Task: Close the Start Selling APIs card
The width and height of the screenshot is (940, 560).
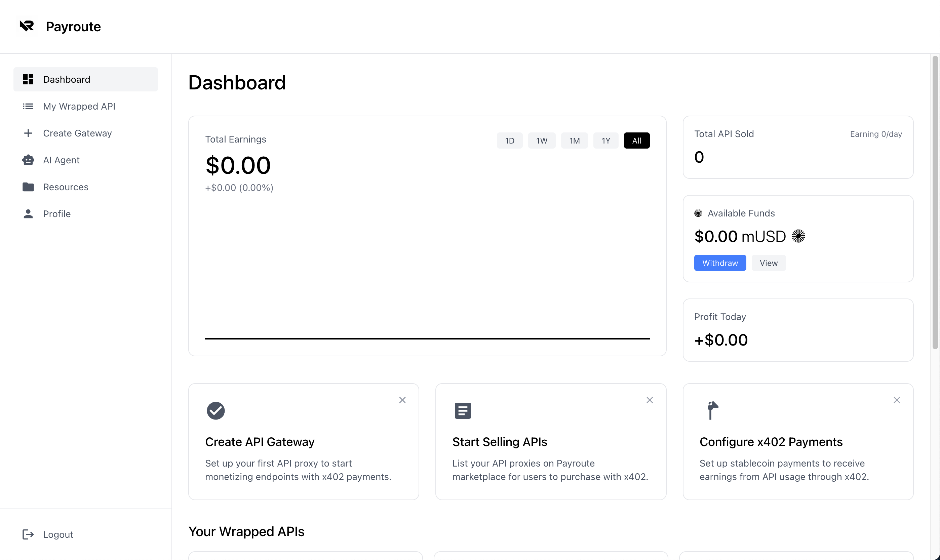Action: (650, 400)
